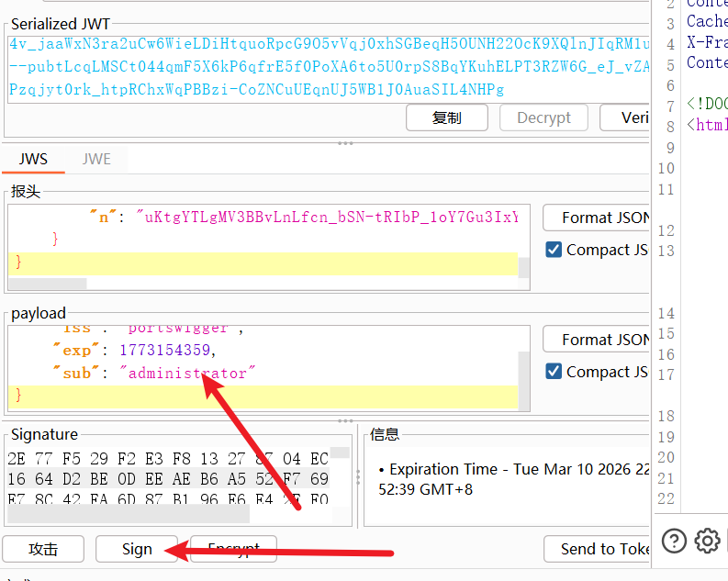Click the Sign button

point(137,549)
